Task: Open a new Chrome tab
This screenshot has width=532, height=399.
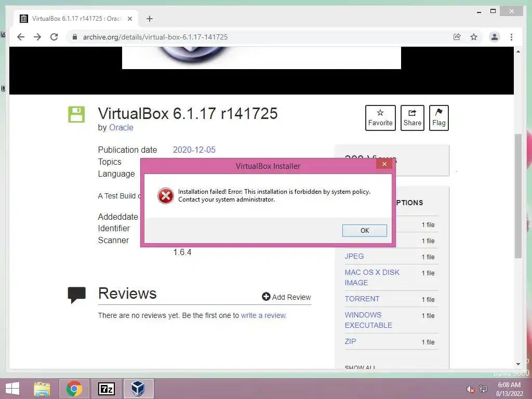Action: point(150,19)
